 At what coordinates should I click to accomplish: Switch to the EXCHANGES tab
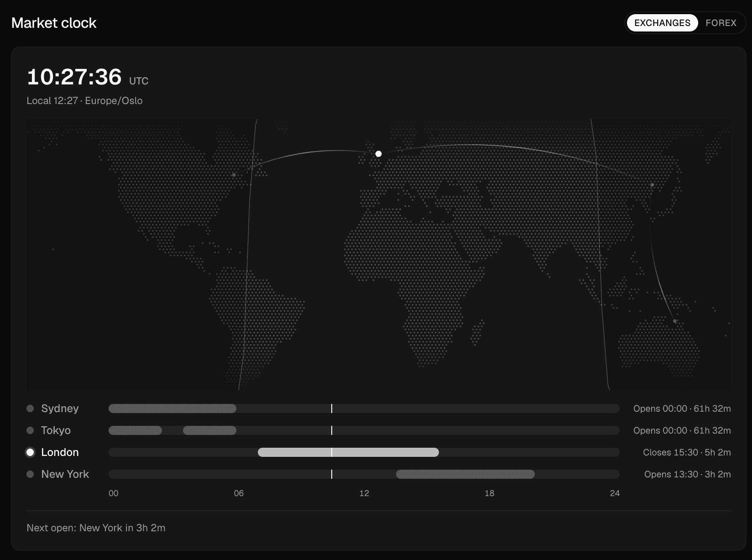662,23
